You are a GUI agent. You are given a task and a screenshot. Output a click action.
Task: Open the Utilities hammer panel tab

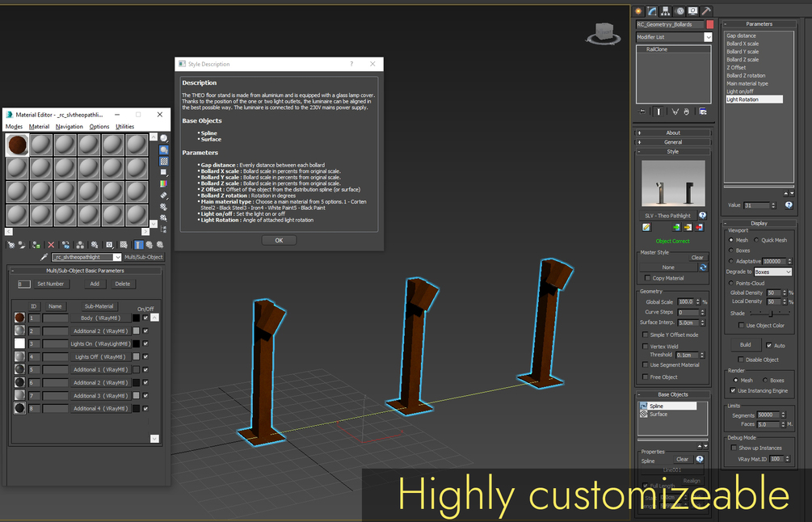(706, 11)
